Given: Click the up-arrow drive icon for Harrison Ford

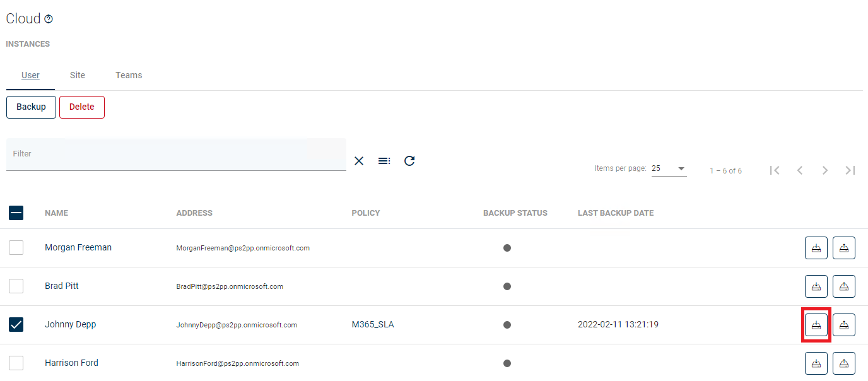Looking at the screenshot, I should pyautogui.click(x=843, y=363).
